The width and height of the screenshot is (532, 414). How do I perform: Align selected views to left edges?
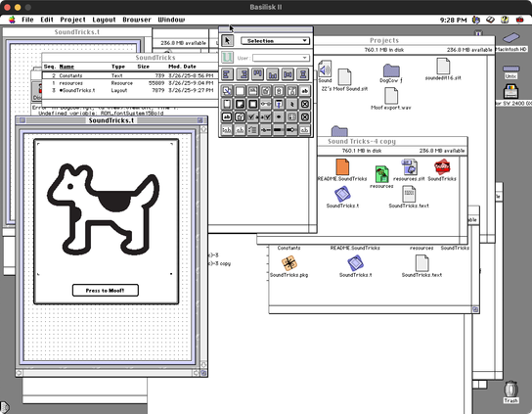pyautogui.click(x=227, y=73)
